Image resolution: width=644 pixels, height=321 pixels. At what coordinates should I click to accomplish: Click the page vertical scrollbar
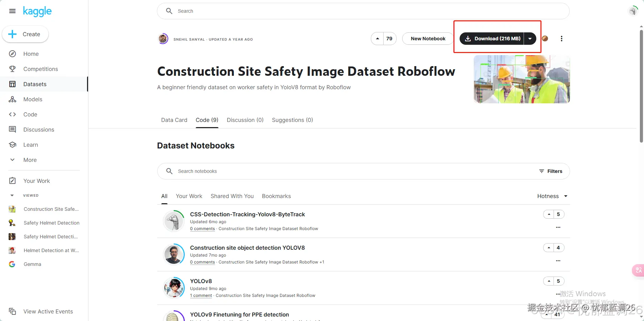point(641,86)
